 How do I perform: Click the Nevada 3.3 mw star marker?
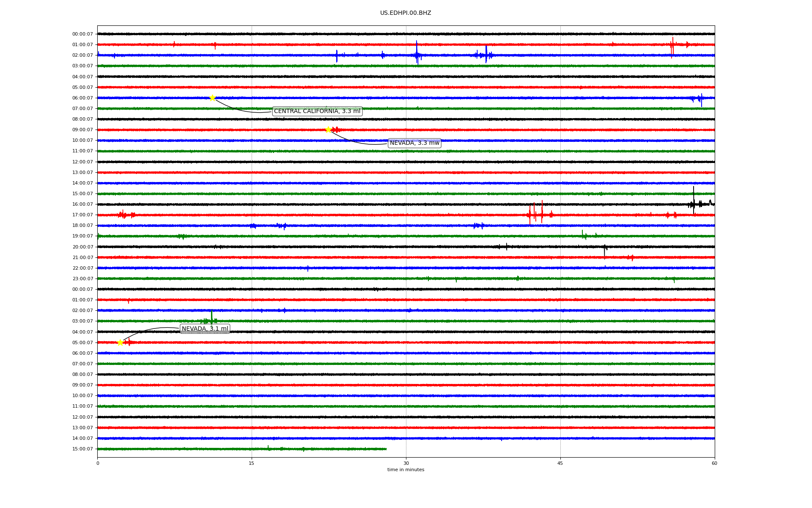tap(328, 130)
